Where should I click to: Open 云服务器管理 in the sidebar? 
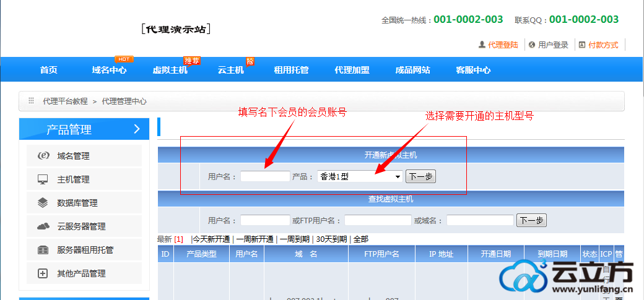(84, 226)
